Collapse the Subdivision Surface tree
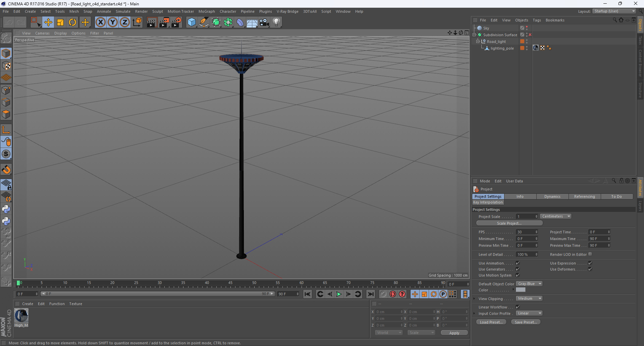Screen dimensions: 644x346 point(474,35)
